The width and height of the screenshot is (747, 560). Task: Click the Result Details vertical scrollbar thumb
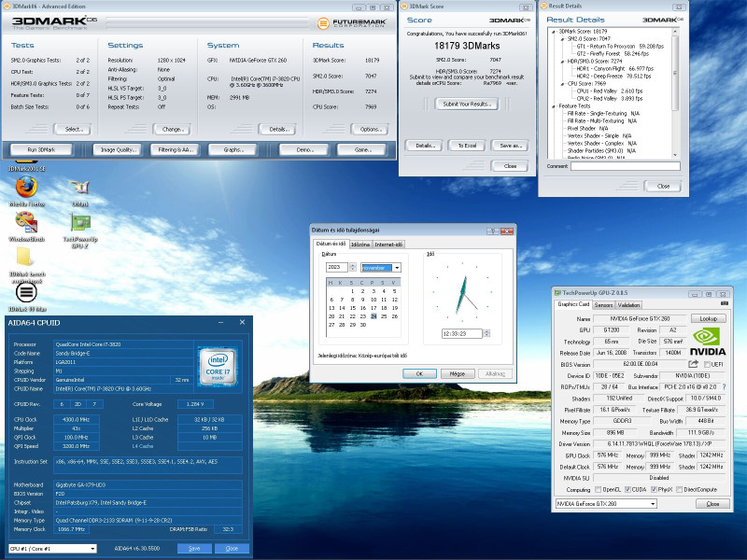[674, 74]
